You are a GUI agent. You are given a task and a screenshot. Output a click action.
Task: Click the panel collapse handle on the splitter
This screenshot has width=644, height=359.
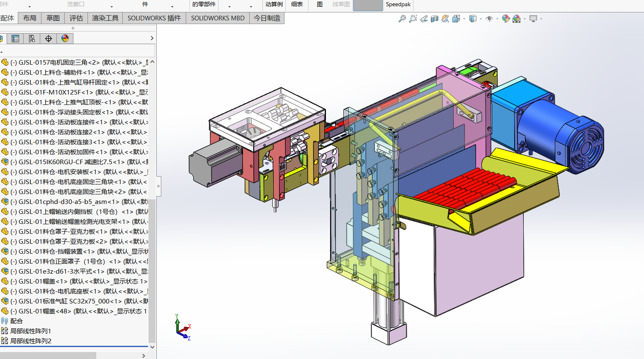158,187
